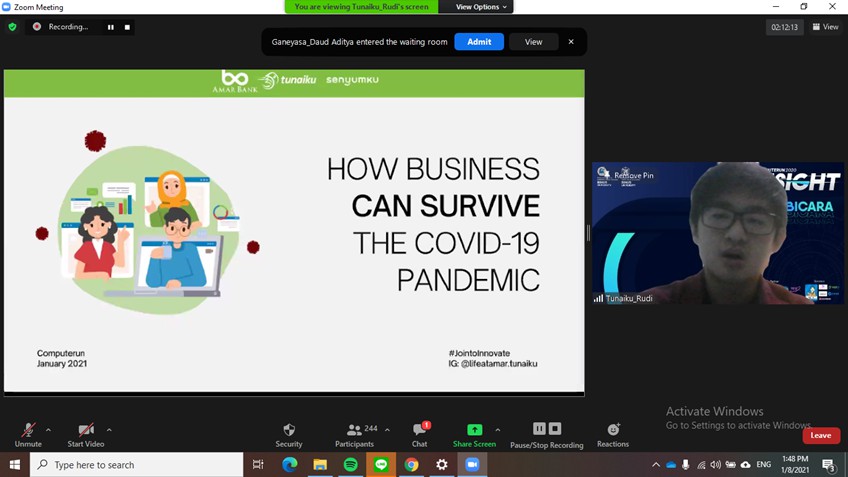Click the microphone tray icon

(x=686, y=465)
